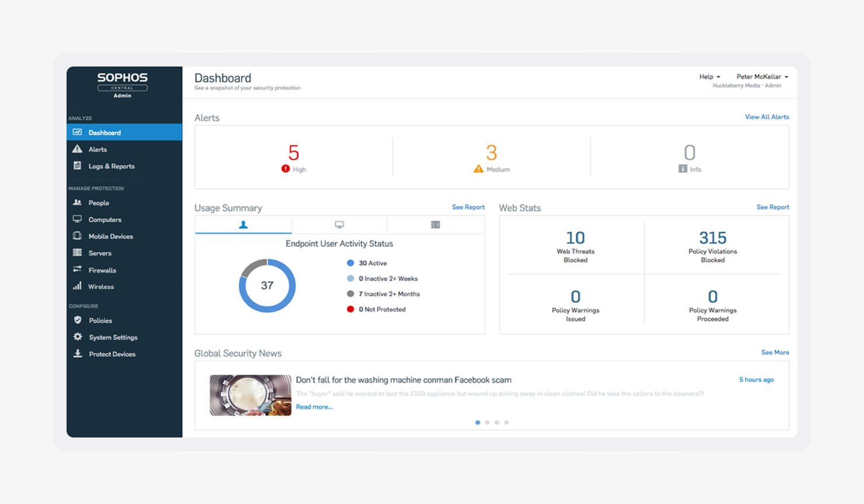
Task: Click the 0 info alerts count
Action: (x=689, y=153)
